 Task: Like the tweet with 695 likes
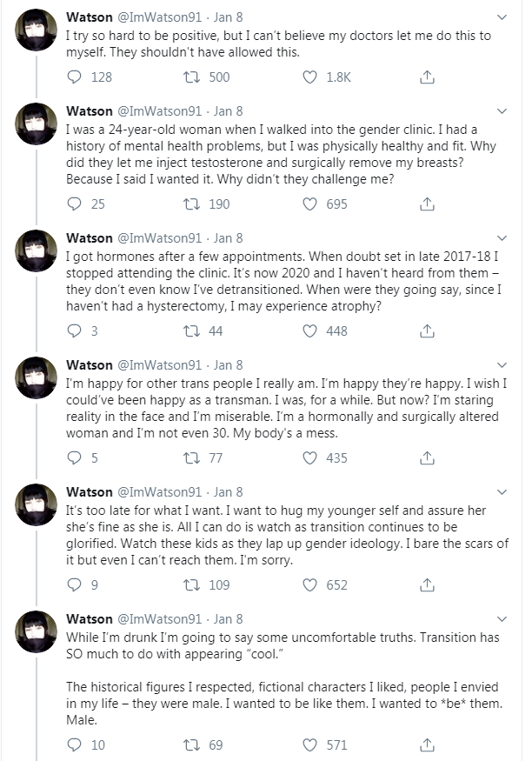pyautogui.click(x=309, y=204)
